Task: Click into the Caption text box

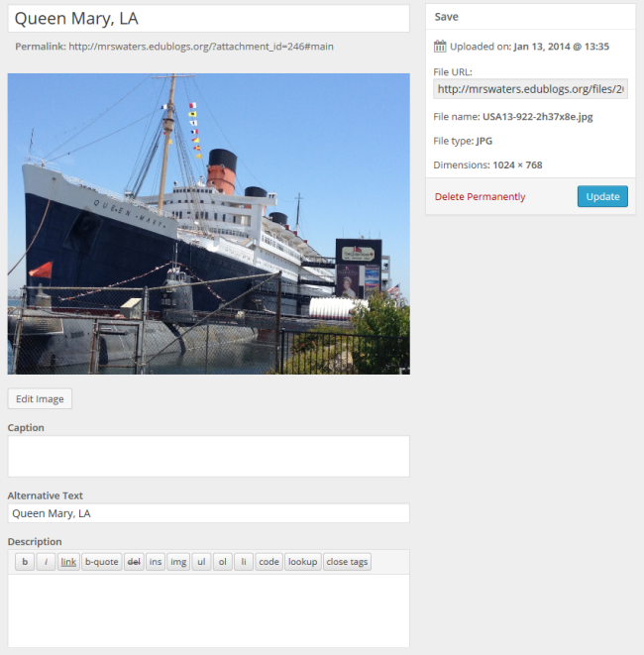Action: click(208, 456)
